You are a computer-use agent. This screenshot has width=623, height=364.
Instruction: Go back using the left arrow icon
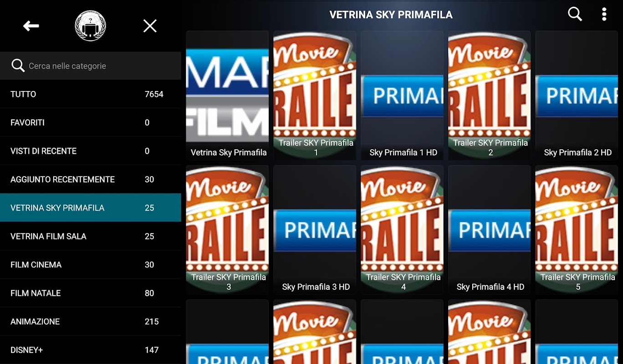point(31,26)
